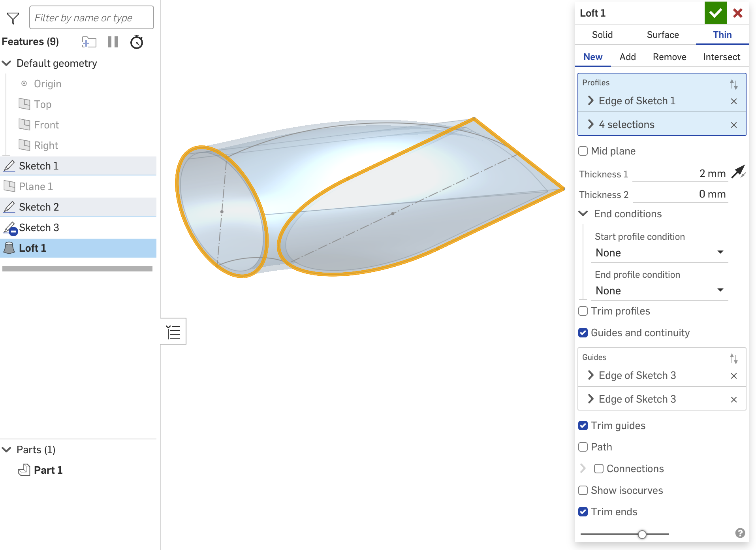Select the Remove operation tab
This screenshot has width=756, height=550.
pos(669,57)
